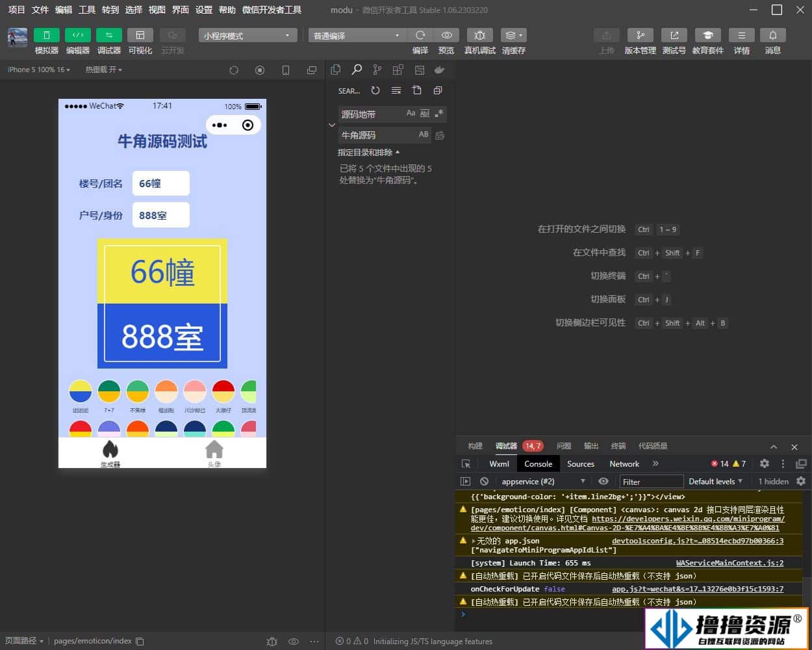Toggle Preserve Case (AB) in replace field

[424, 135]
